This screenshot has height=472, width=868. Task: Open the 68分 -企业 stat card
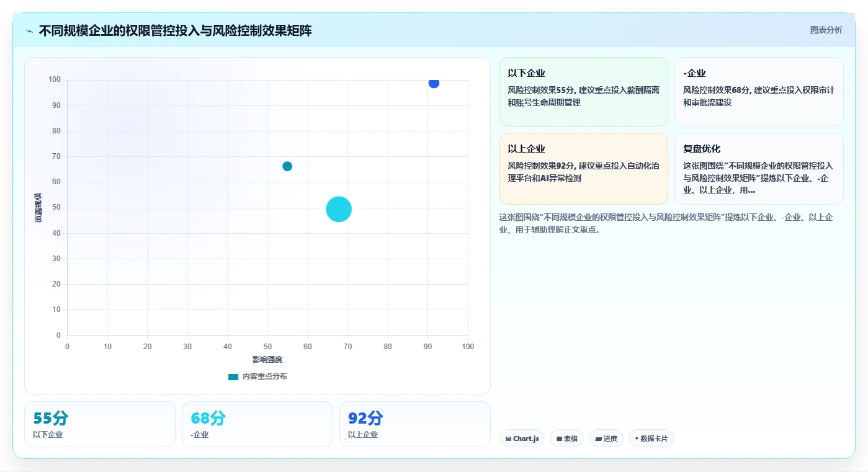(257, 424)
